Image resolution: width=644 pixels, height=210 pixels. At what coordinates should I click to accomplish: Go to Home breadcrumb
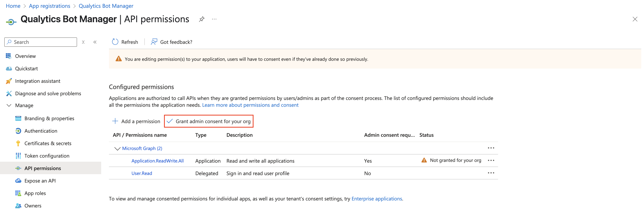[x=13, y=6]
